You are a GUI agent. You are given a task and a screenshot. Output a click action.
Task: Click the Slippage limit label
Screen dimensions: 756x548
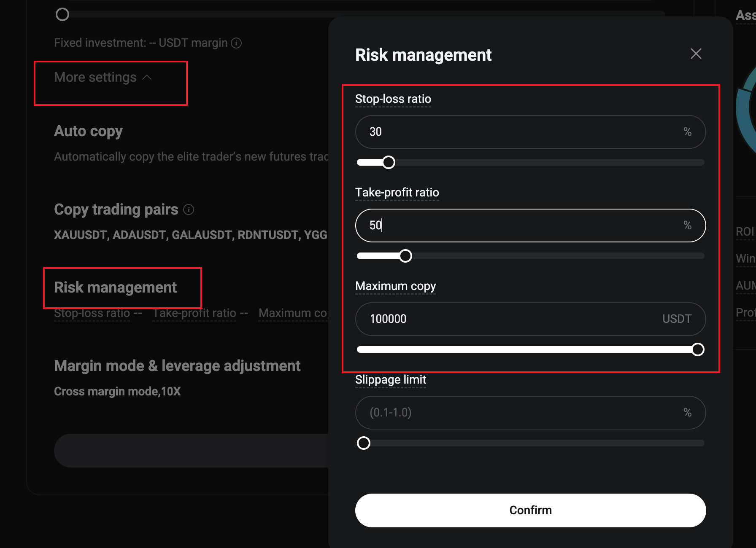390,380
